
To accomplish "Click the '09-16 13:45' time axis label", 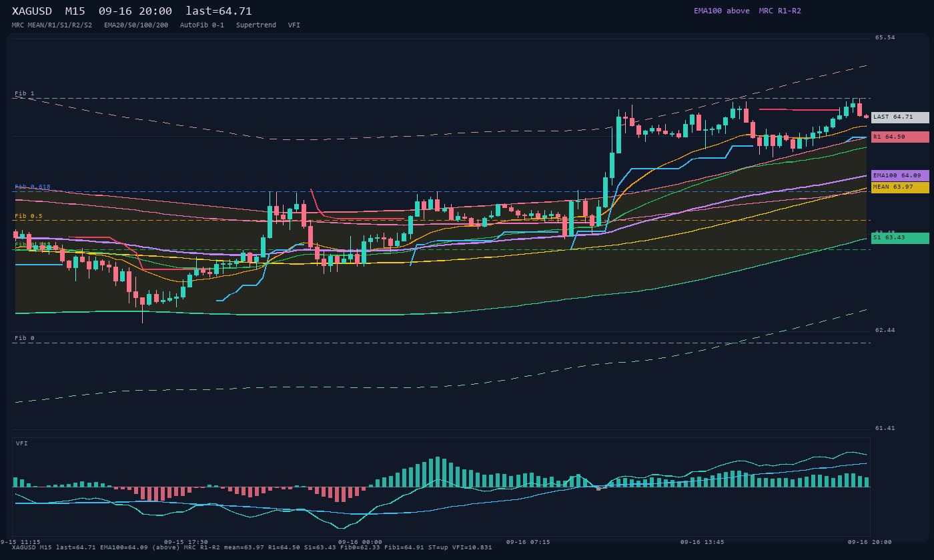I will coord(703,542).
